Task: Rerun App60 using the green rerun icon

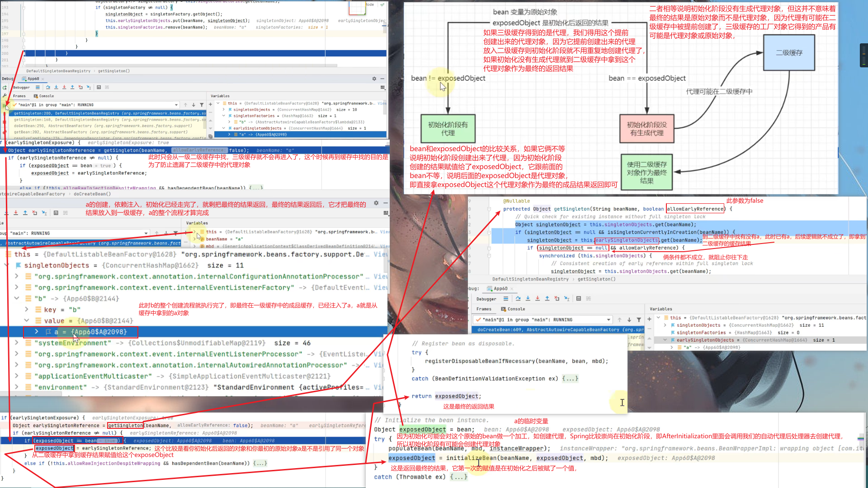Action: coord(5,88)
